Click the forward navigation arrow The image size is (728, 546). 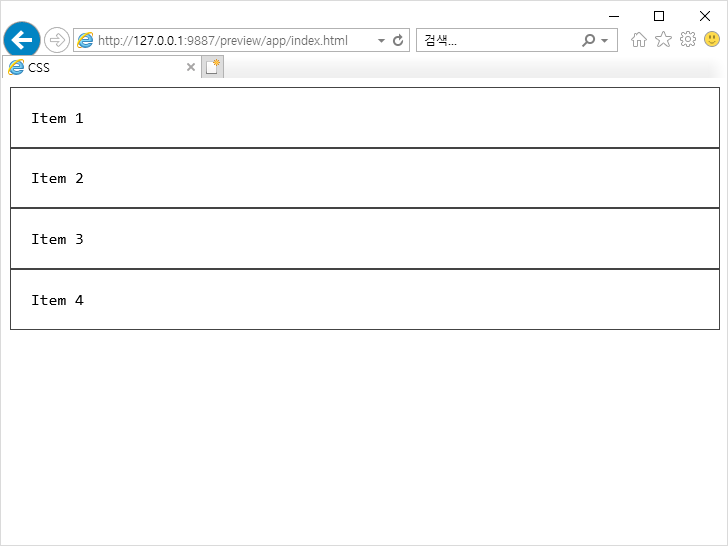tap(57, 40)
